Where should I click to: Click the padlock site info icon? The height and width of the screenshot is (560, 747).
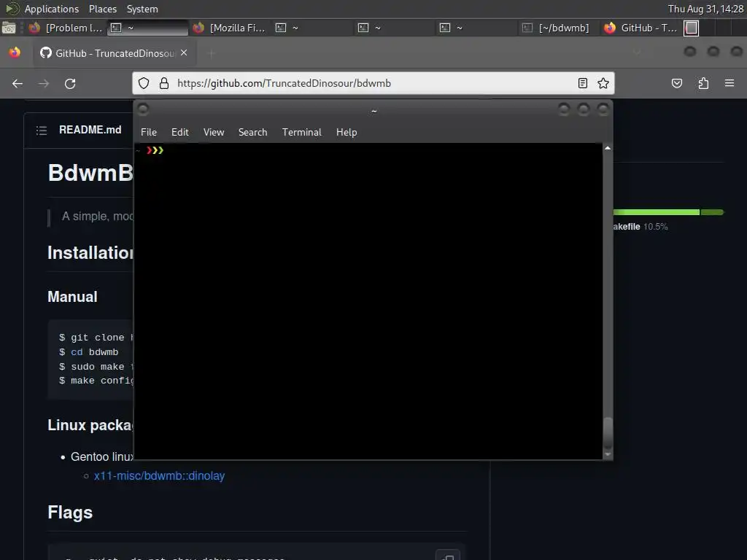164,83
